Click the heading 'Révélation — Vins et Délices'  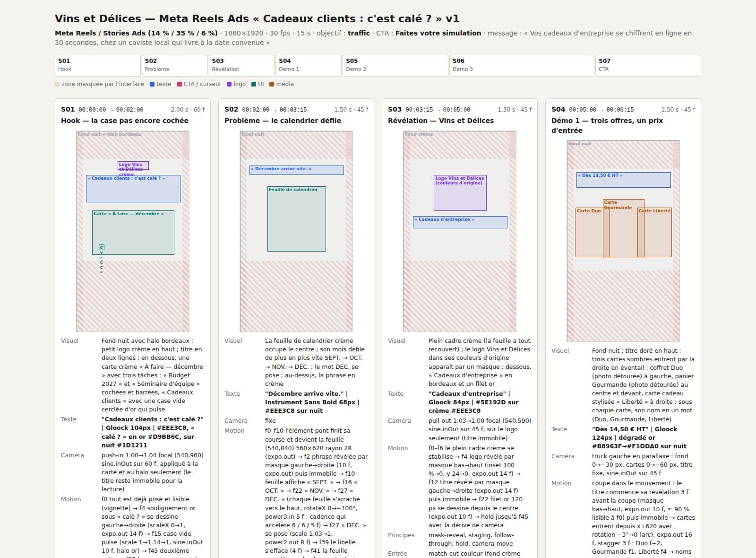click(x=441, y=121)
